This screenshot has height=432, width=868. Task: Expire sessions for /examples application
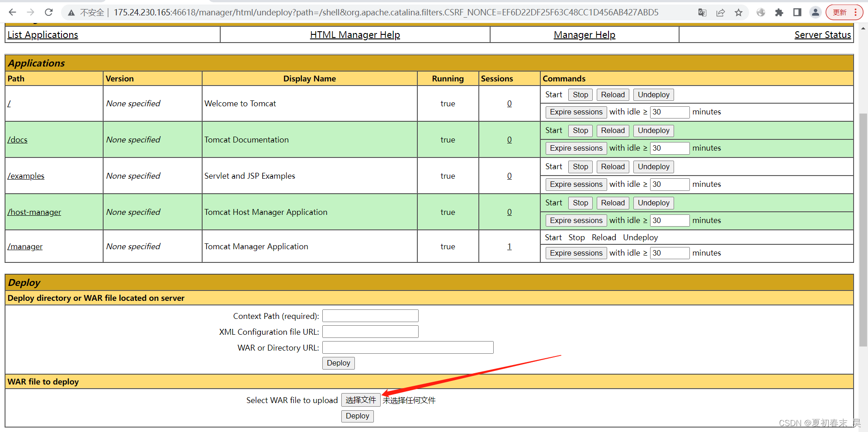pyautogui.click(x=576, y=185)
